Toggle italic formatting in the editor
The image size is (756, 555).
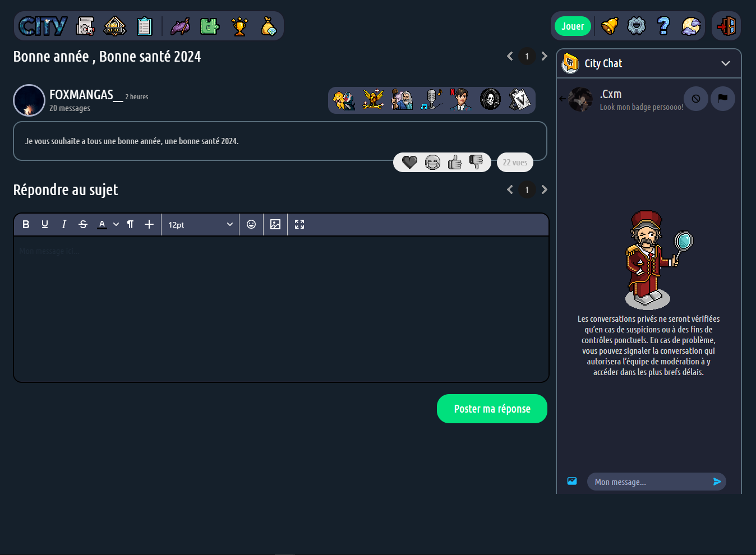click(64, 224)
